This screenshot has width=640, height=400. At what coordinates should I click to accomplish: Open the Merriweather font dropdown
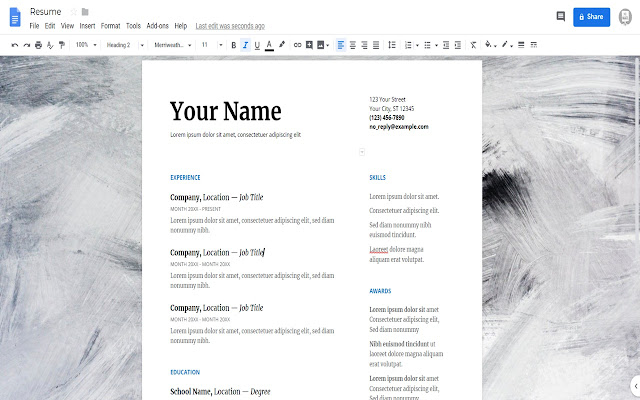point(172,45)
